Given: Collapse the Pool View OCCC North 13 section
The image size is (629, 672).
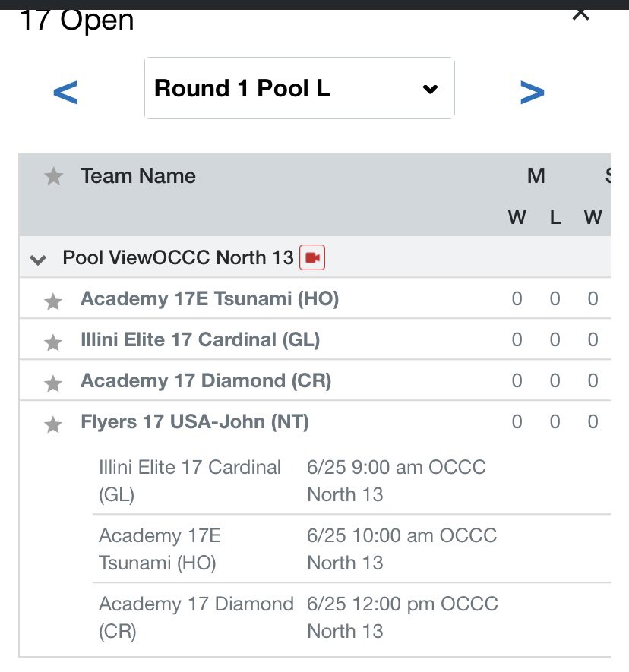Looking at the screenshot, I should [38, 259].
